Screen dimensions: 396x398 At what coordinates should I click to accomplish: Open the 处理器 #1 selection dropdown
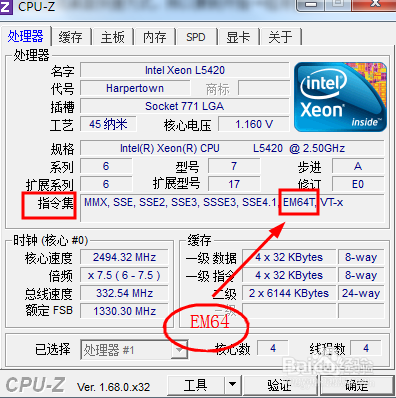tap(134, 350)
